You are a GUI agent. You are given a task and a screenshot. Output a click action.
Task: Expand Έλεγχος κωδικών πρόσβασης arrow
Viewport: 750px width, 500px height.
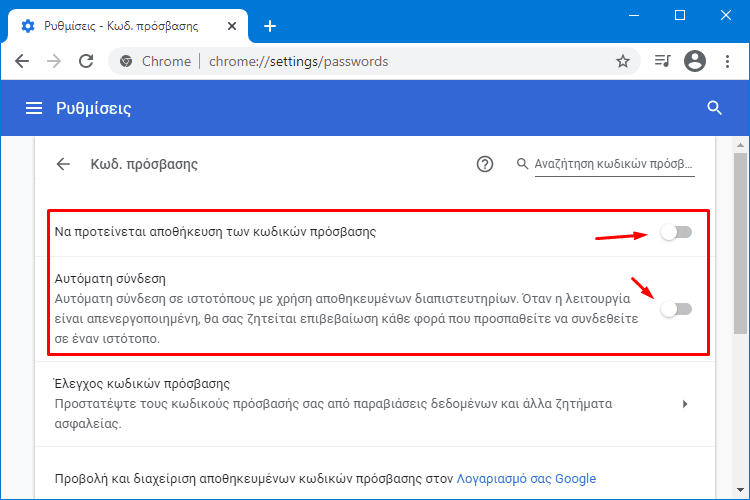coord(685,404)
